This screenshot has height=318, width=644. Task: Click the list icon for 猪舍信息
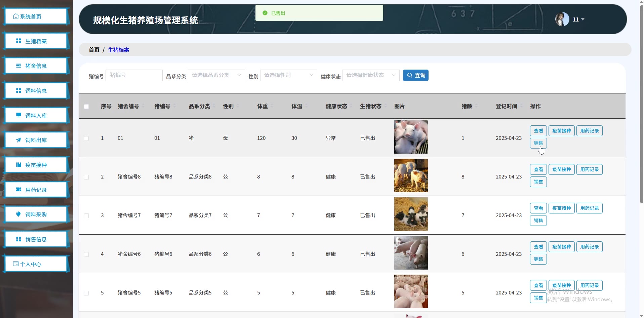(x=18, y=66)
